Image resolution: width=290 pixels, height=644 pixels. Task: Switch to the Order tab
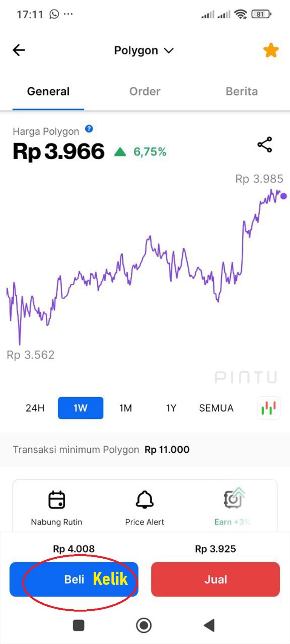coord(145,91)
